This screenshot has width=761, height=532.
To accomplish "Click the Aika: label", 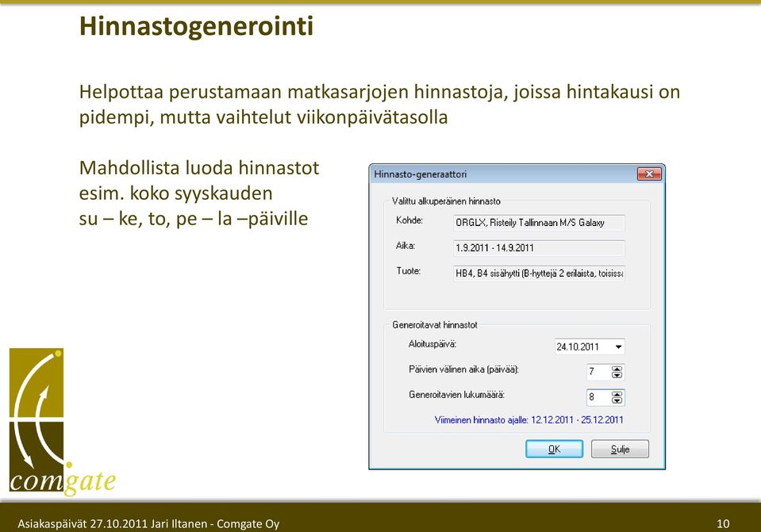I will pos(405,246).
